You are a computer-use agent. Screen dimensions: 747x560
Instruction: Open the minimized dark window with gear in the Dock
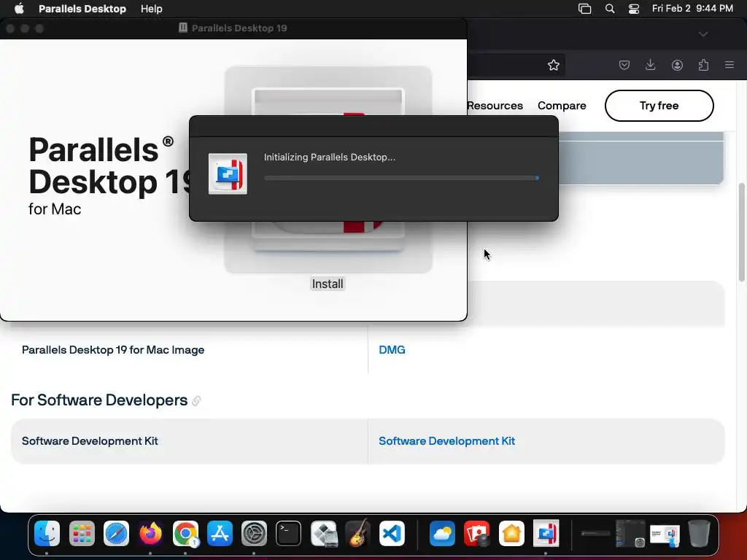coord(630,533)
